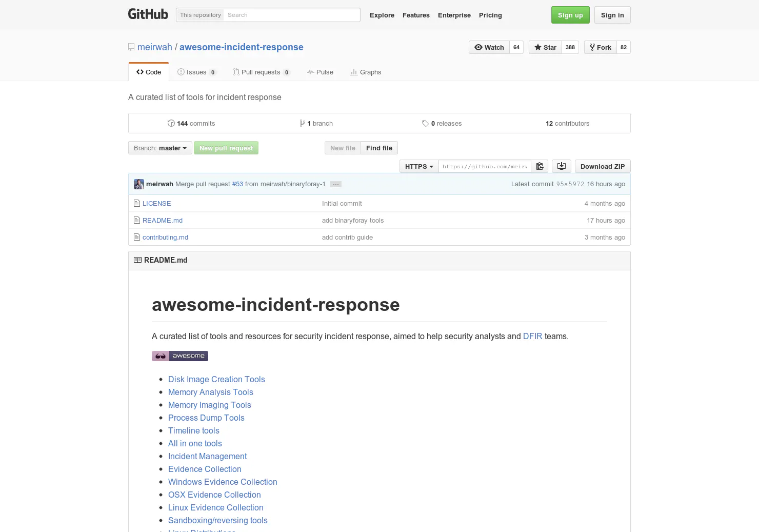Screen dimensions: 759x532
Task: View the 64 watchers count
Action: pos(516,47)
